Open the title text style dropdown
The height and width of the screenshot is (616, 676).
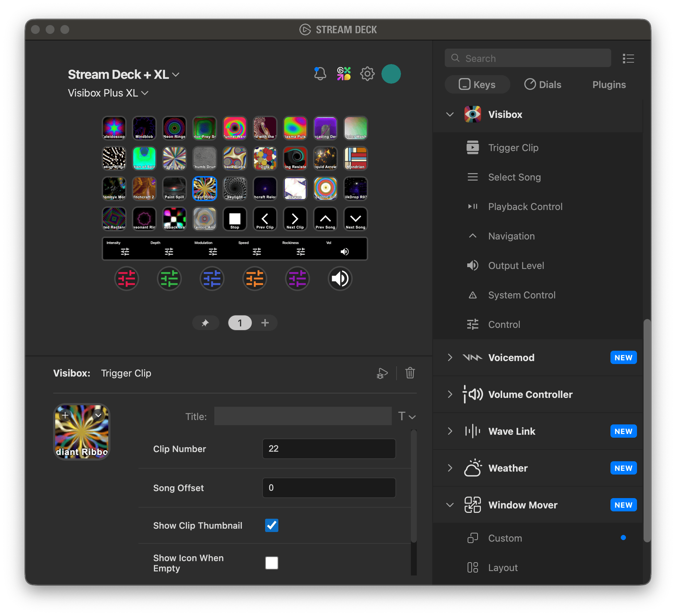(x=407, y=417)
